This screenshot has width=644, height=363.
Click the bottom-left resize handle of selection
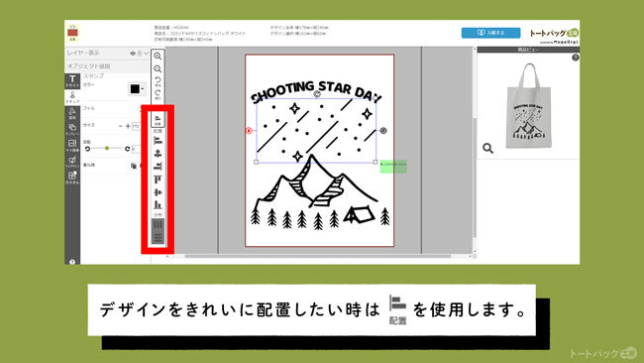pyautogui.click(x=257, y=162)
